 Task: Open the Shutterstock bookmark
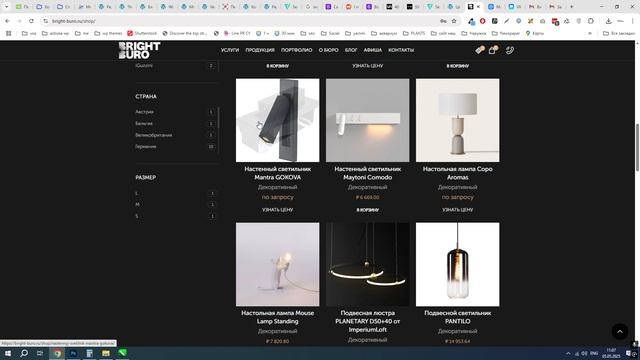tap(142, 33)
